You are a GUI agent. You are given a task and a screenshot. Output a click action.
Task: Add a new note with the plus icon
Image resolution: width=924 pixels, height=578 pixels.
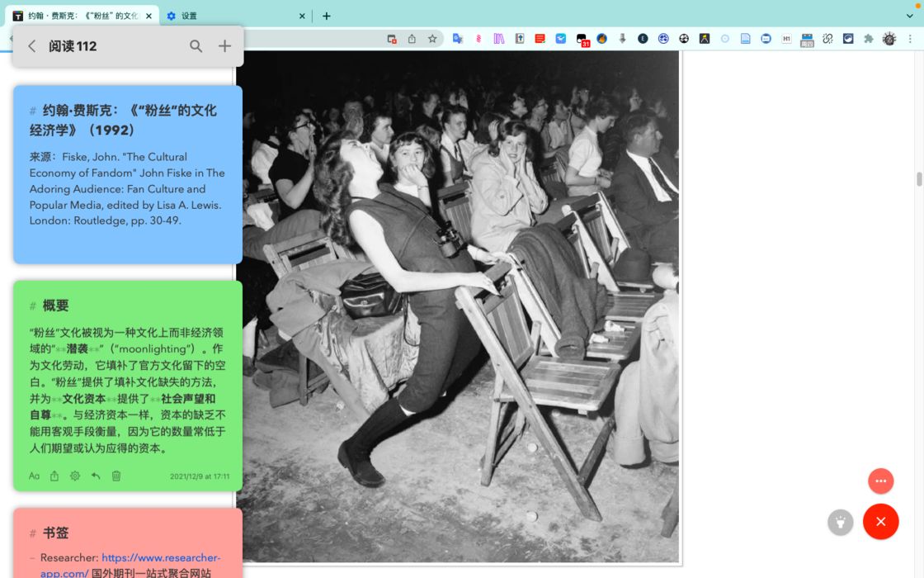(224, 46)
